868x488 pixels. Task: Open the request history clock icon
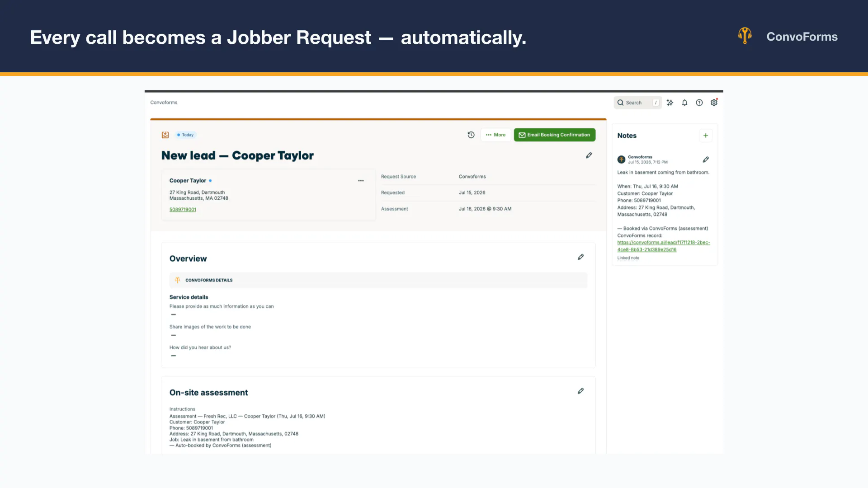tap(471, 135)
